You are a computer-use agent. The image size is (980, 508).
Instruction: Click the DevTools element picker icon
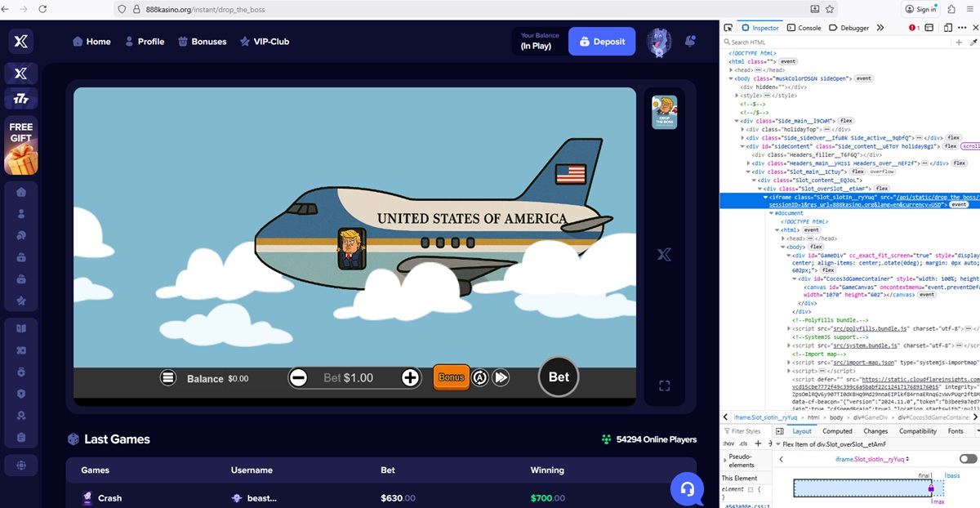click(x=728, y=28)
